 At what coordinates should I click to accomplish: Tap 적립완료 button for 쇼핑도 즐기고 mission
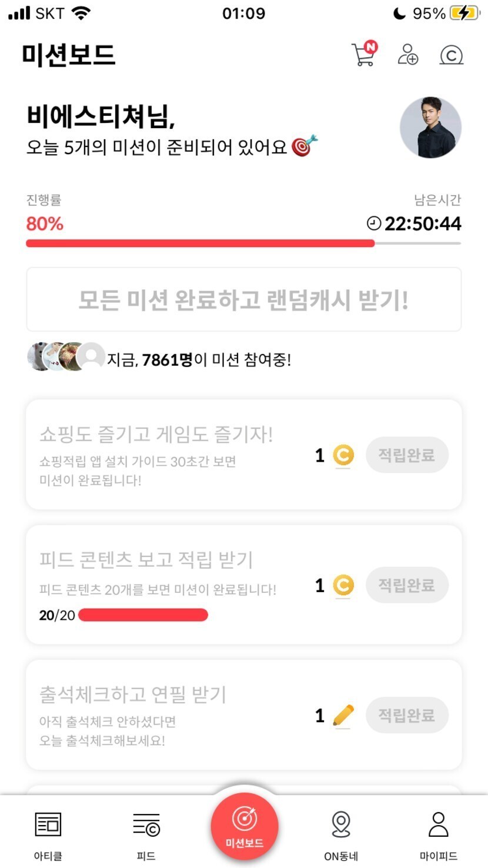pyautogui.click(x=407, y=455)
